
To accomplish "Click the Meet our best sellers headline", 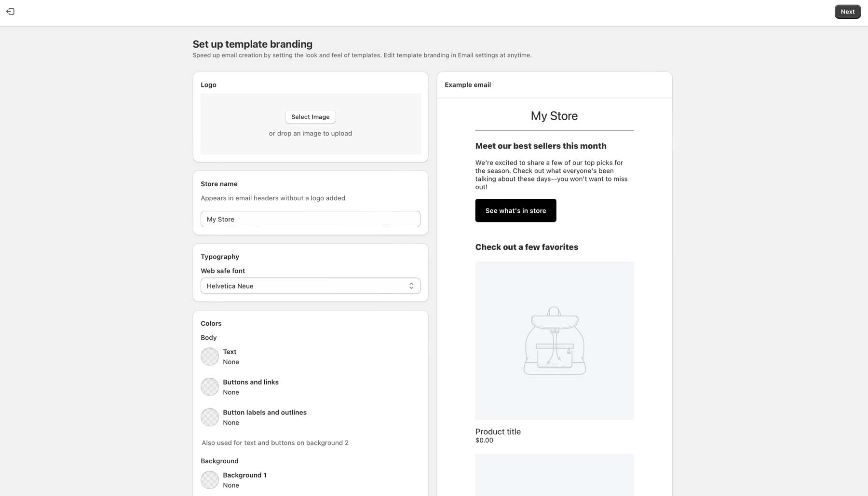I will [541, 146].
